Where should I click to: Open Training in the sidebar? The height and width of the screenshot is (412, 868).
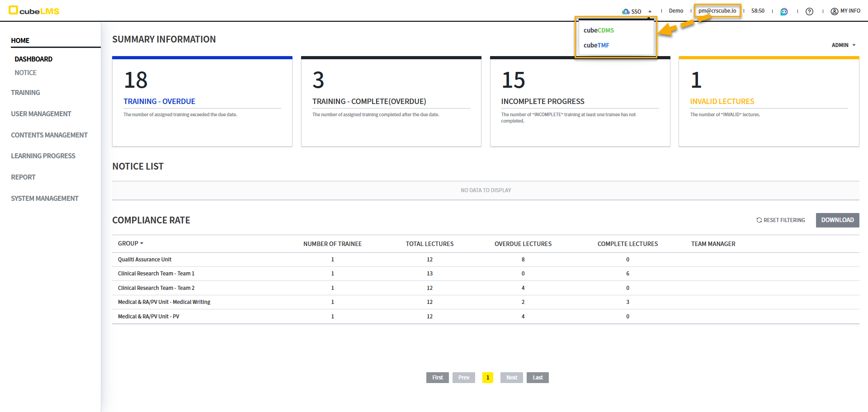tap(25, 93)
